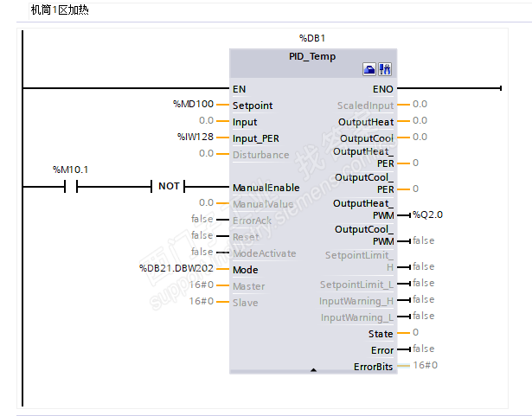Click the Input_PER parameter label
The image size is (532, 416).
[x=256, y=138]
